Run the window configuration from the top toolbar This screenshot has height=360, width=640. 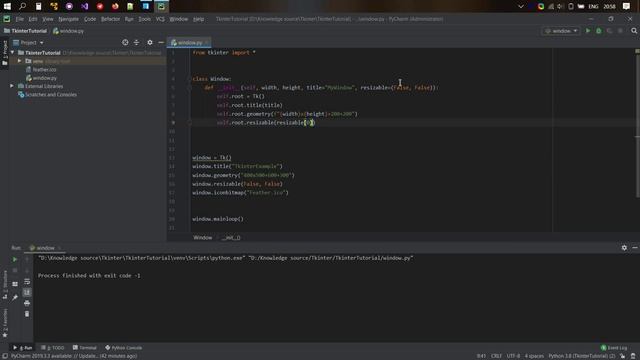[x=588, y=31]
